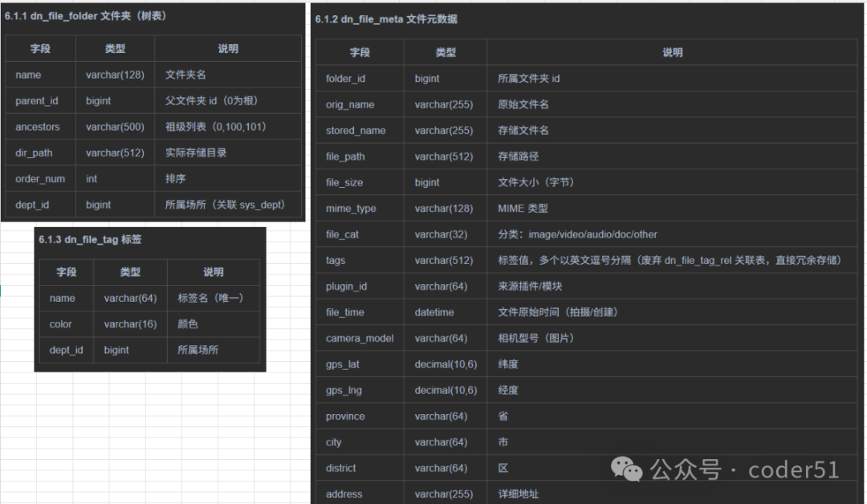867x504 pixels.
Task: Click the description '纬度'
Action: pos(507,364)
